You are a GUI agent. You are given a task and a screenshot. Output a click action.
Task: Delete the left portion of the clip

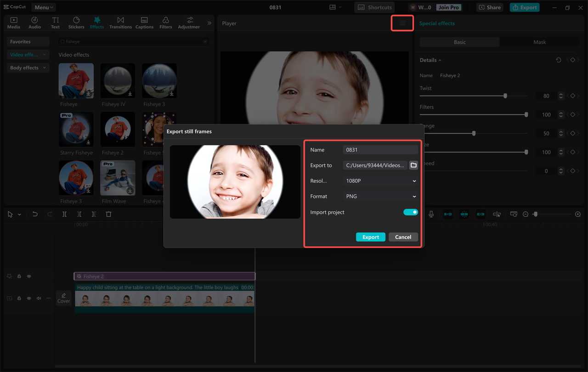[79, 214]
